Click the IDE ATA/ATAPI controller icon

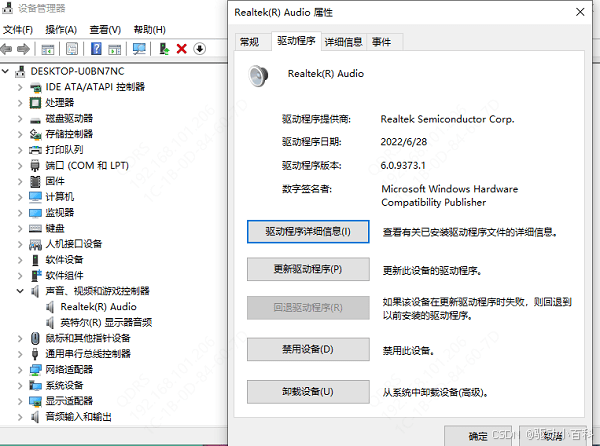coord(35,88)
